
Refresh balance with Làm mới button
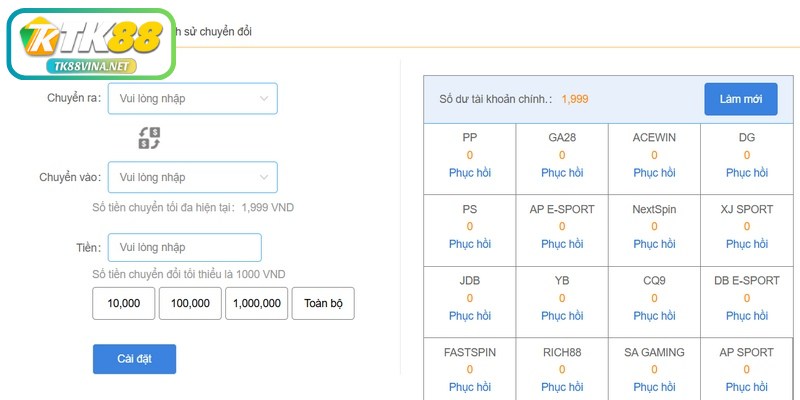coord(740,99)
